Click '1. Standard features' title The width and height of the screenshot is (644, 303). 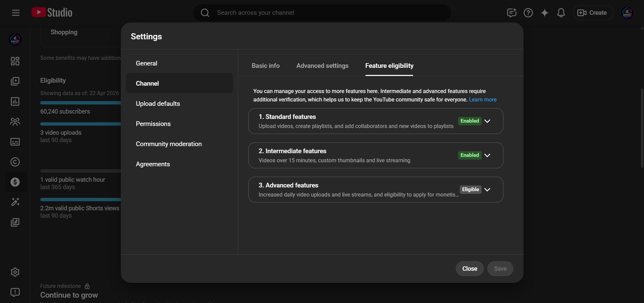coord(287,117)
